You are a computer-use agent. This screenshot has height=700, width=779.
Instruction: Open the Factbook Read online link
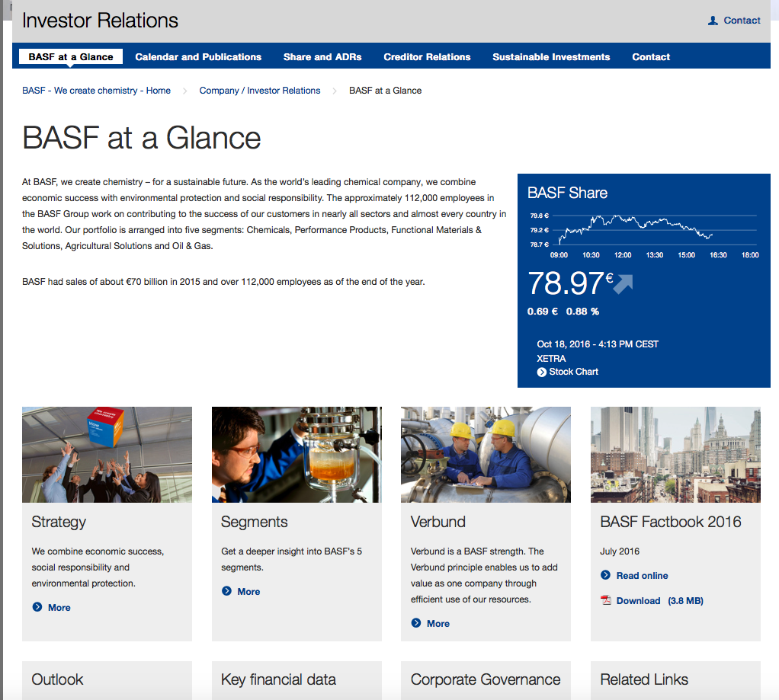pyautogui.click(x=643, y=576)
